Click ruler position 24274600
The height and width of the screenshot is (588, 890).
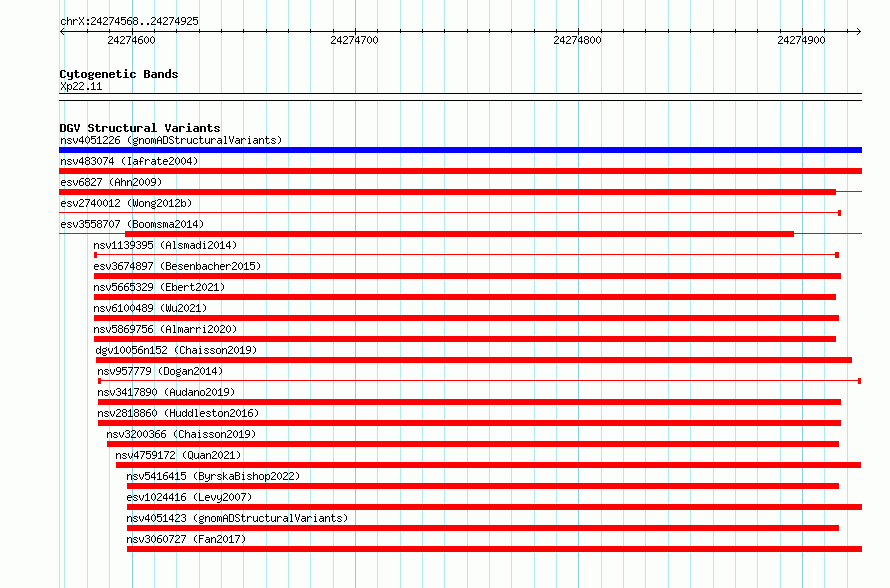[x=131, y=40]
